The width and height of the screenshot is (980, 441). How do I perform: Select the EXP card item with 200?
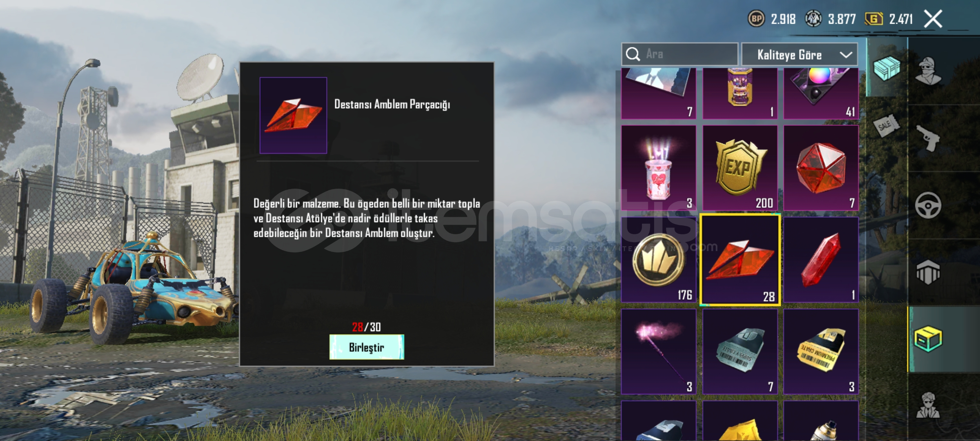740,168
